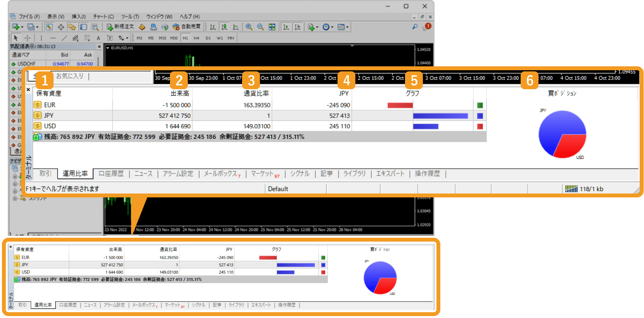644x318 pixels.
Task: Toggle the 自動売買 auto trading button
Action: [187, 27]
